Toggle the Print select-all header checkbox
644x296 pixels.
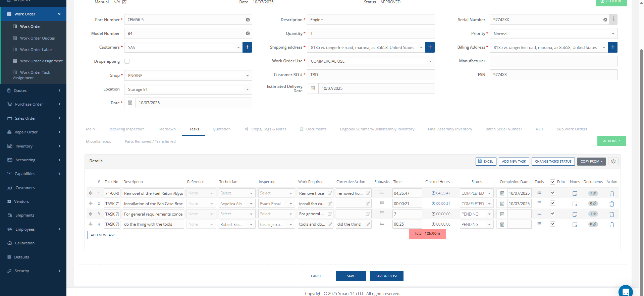pos(552,182)
